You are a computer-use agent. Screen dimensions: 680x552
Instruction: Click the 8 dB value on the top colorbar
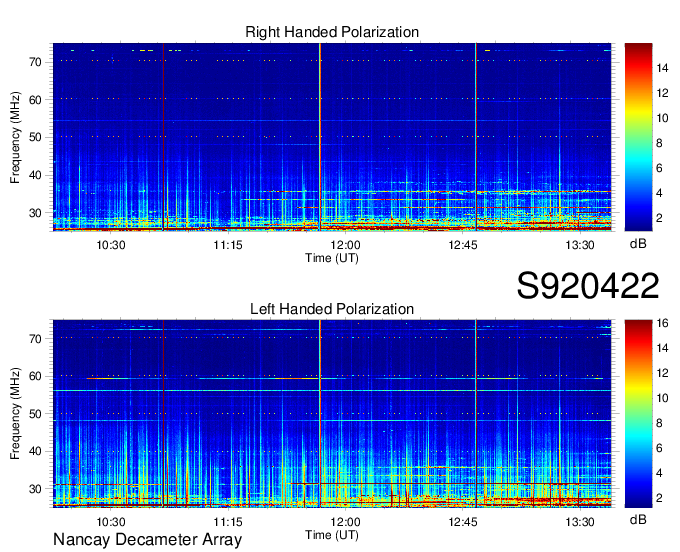pyautogui.click(x=659, y=143)
